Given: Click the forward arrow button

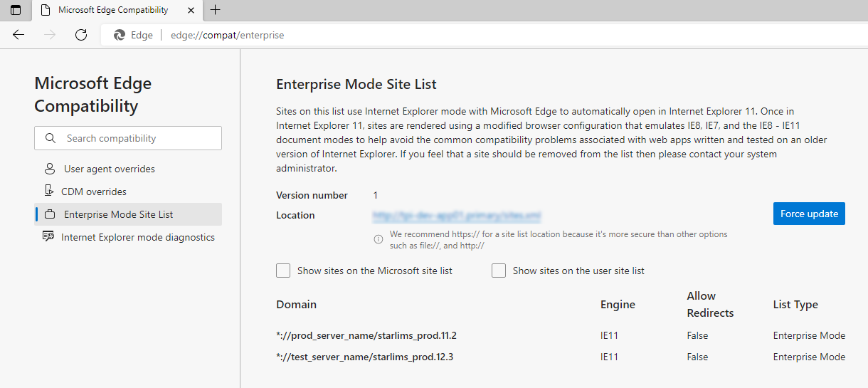Looking at the screenshot, I should 50,35.
